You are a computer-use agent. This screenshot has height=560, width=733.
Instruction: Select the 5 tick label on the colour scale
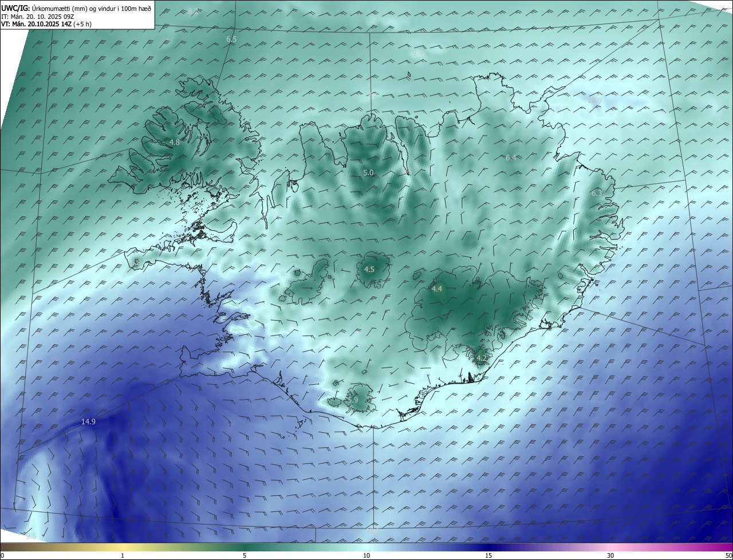pos(245,555)
